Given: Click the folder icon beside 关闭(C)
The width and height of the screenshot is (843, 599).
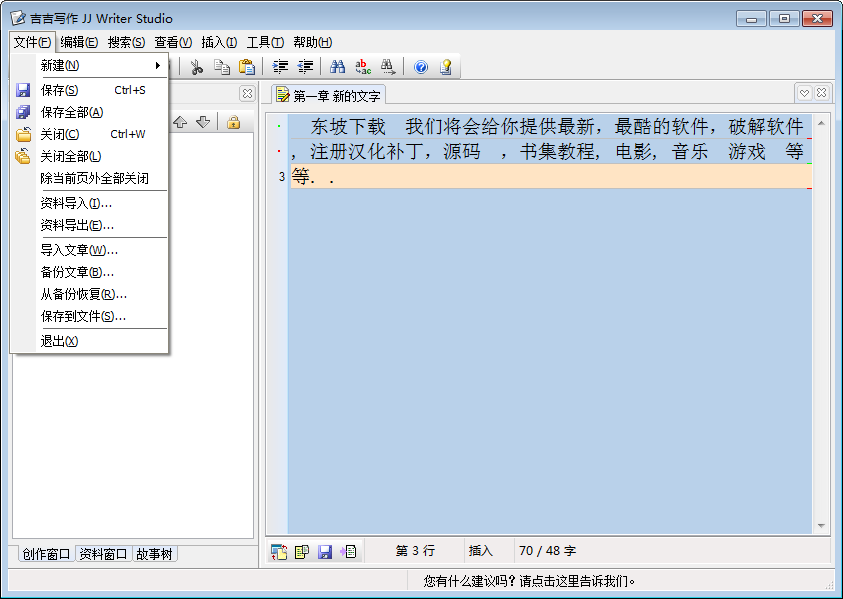Looking at the screenshot, I should (x=23, y=134).
